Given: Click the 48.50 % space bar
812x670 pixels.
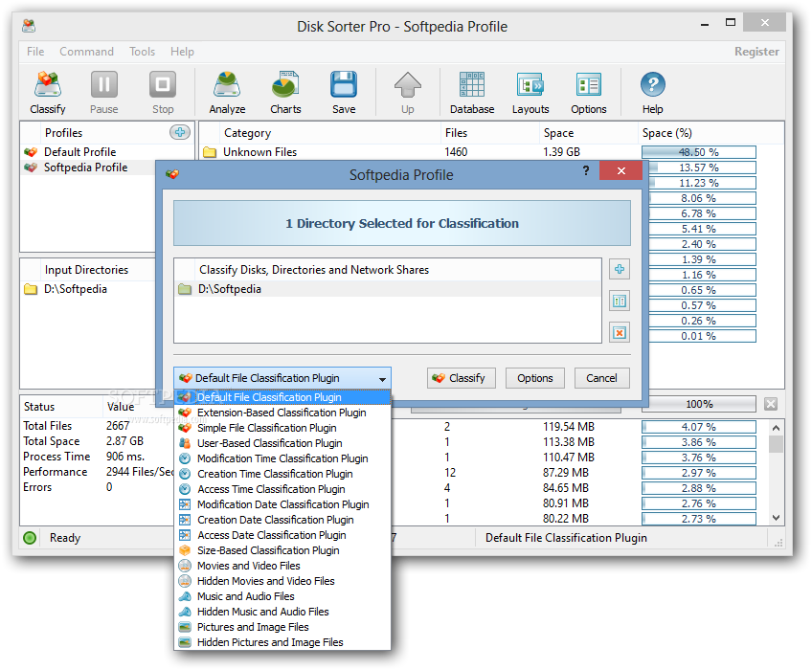Looking at the screenshot, I should click(x=699, y=152).
